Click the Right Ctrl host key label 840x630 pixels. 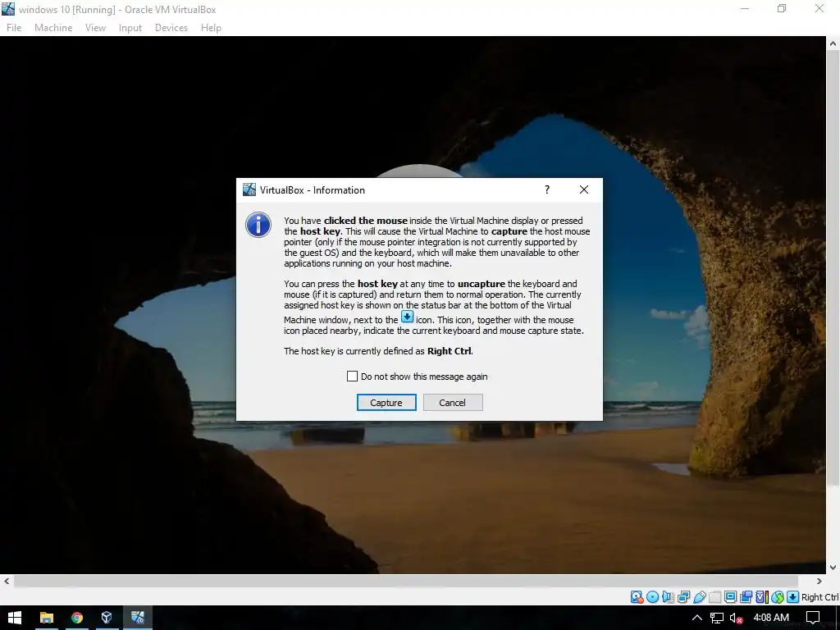point(819,597)
